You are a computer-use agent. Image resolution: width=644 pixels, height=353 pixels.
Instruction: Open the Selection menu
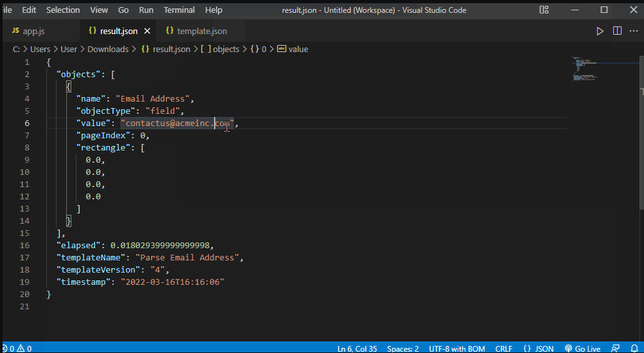point(63,10)
